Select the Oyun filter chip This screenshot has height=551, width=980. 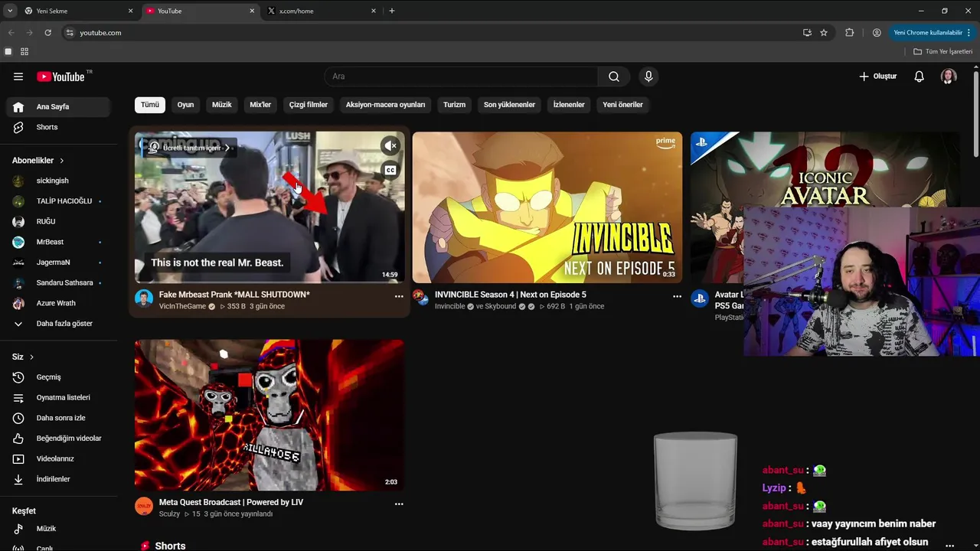point(186,105)
